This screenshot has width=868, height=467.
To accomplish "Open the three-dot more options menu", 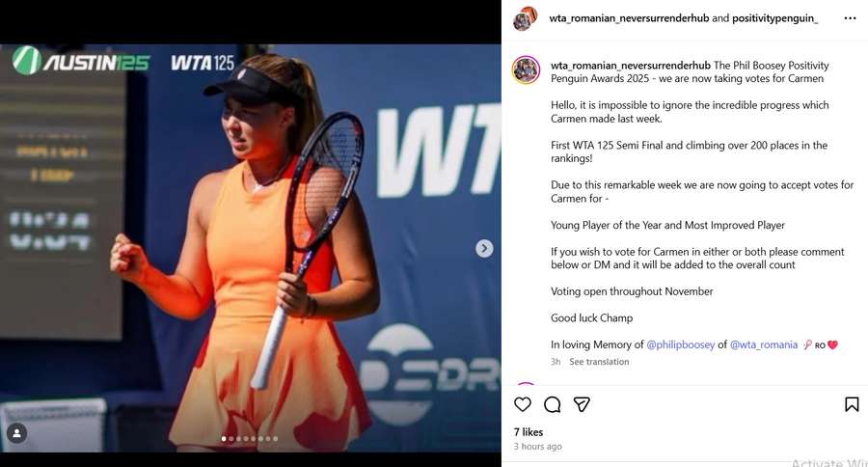I will coord(851,18).
